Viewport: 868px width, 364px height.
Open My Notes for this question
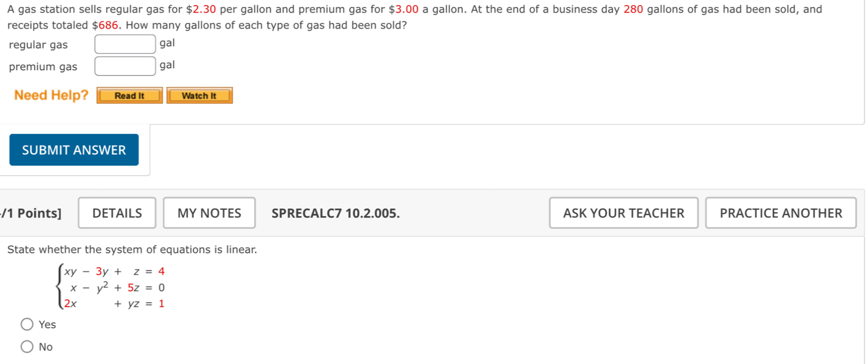tap(209, 213)
